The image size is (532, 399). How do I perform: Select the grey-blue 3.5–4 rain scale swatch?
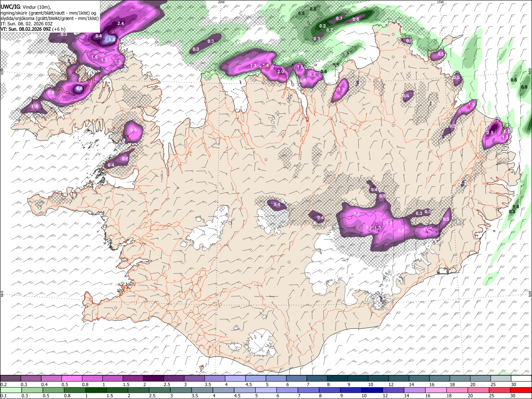202,390
